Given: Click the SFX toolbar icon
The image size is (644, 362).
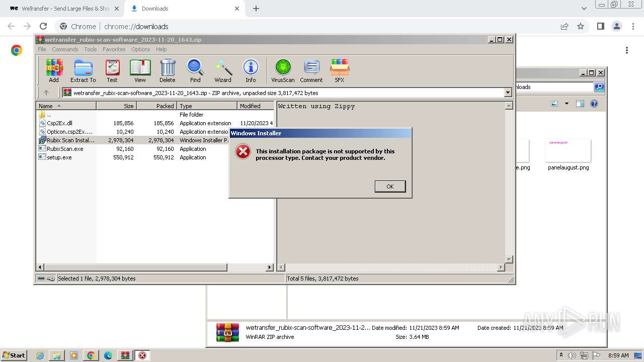Looking at the screenshot, I should tap(340, 70).
